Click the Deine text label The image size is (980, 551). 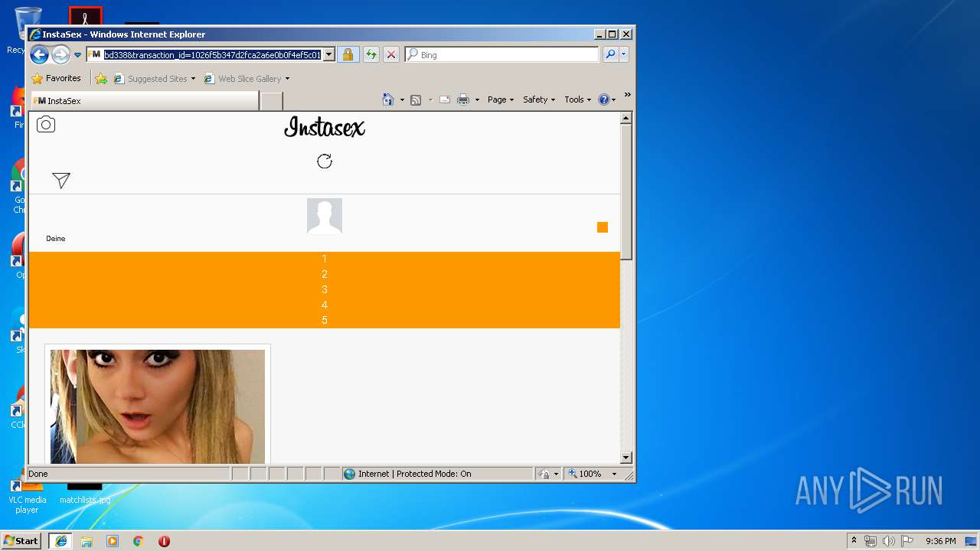[56, 239]
